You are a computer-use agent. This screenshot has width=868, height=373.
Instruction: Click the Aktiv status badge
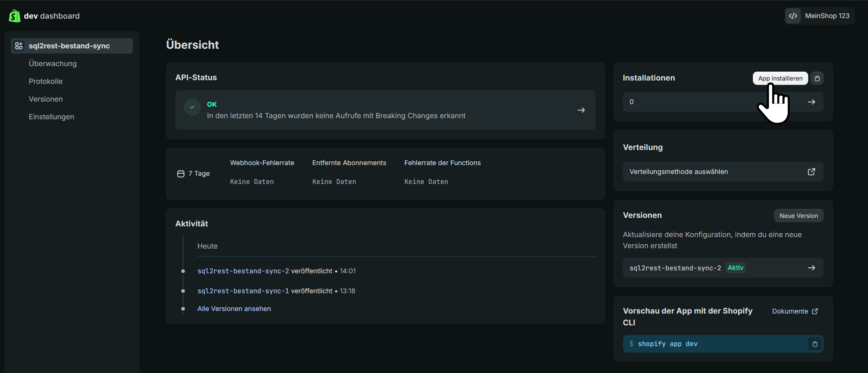click(x=736, y=268)
